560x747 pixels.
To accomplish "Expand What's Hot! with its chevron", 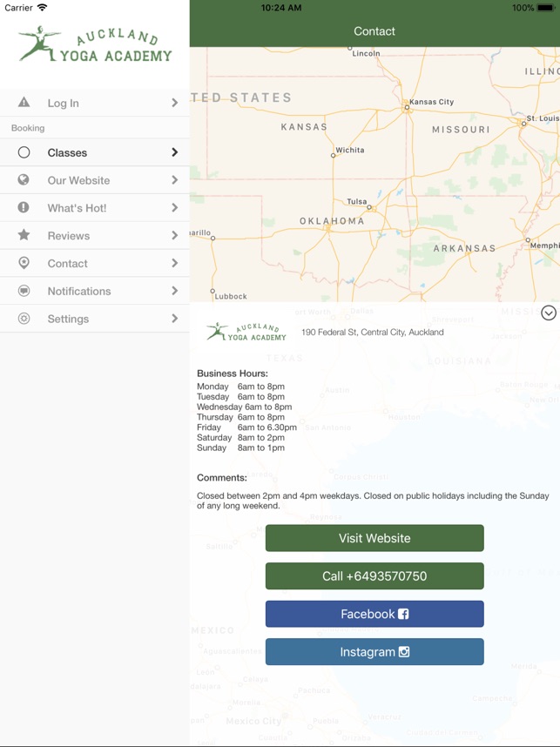I will pyautogui.click(x=175, y=208).
